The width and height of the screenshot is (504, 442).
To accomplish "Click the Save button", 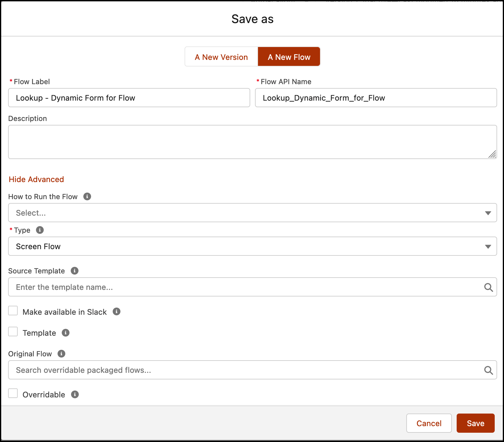I will pos(476,423).
